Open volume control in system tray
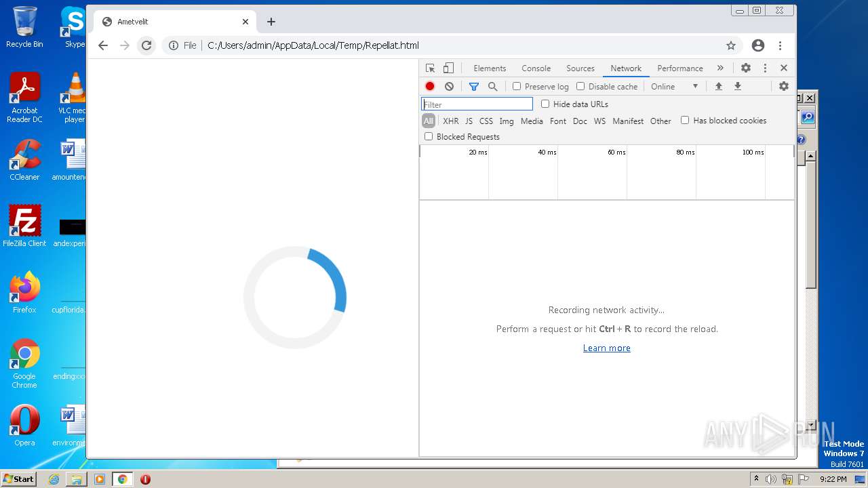Screen dimensions: 868x488 click(771, 479)
